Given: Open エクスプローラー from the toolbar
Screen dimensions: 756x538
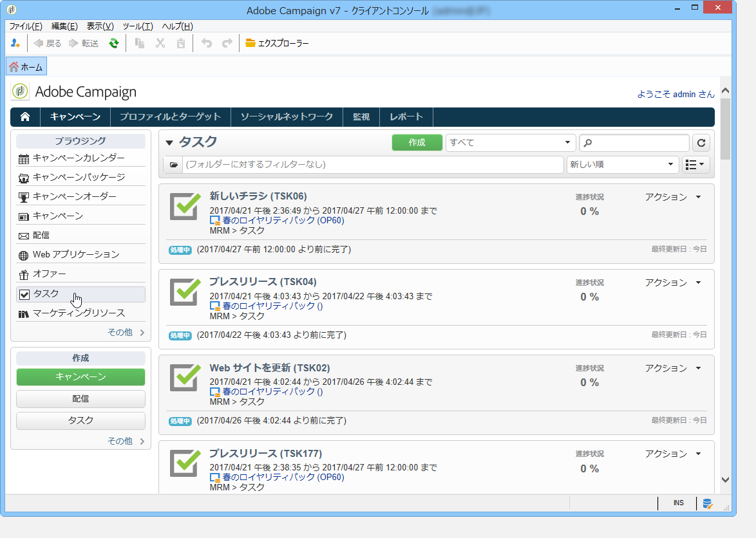Looking at the screenshot, I should coord(278,43).
